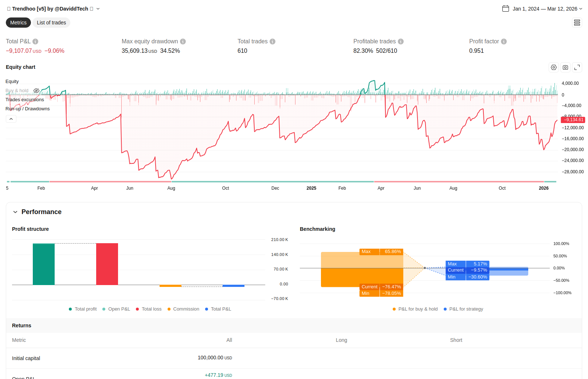Open the calendar date range picker icon
This screenshot has height=379, width=588.
pyautogui.click(x=506, y=9)
